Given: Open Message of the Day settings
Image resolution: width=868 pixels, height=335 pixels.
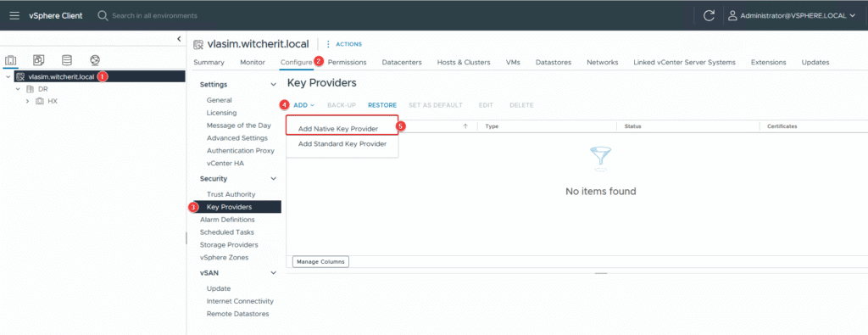Looking at the screenshot, I should tap(238, 126).
